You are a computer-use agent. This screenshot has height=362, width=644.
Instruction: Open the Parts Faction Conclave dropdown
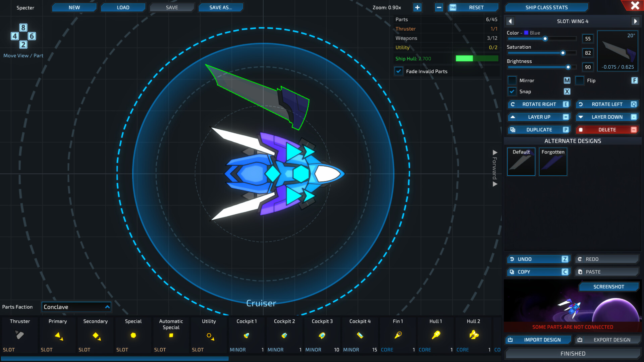coord(76,307)
